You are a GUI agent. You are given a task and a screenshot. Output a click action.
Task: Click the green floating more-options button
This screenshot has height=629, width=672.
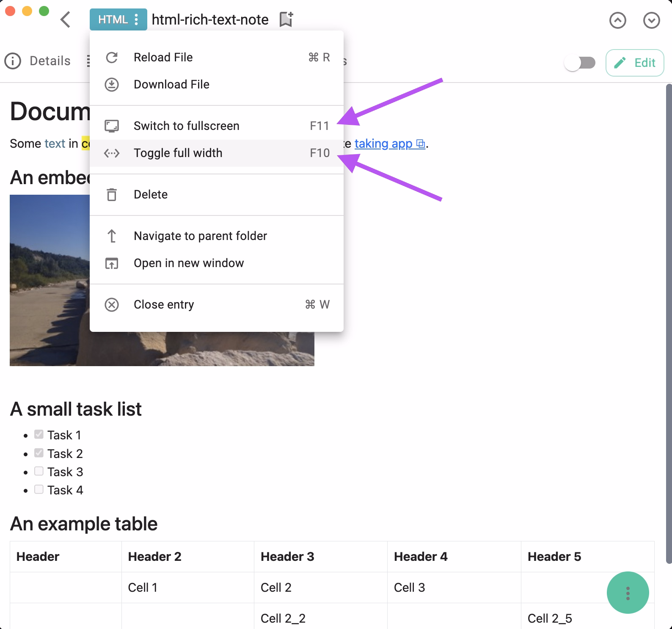pyautogui.click(x=628, y=593)
